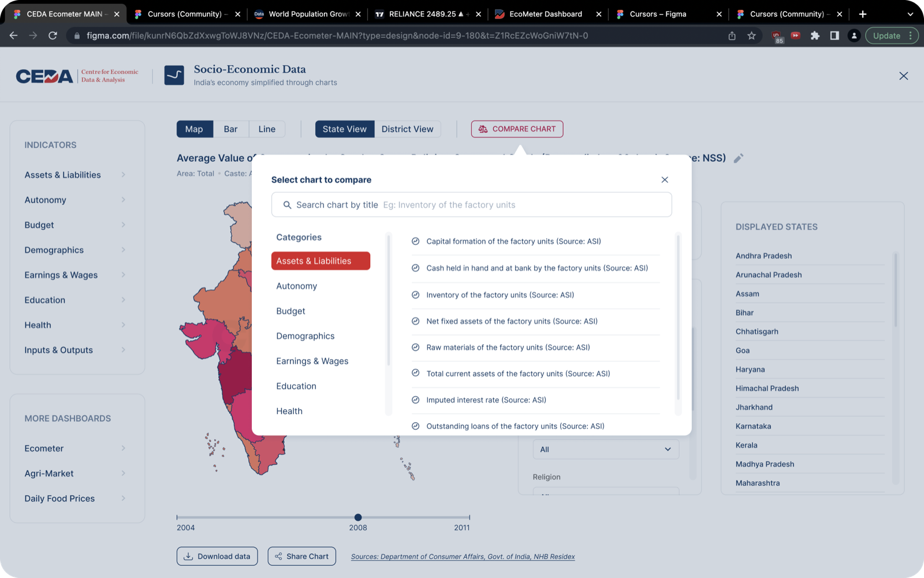Image resolution: width=924 pixels, height=578 pixels.
Task: Expand Inputs & Outputs indicator
Action: pyautogui.click(x=75, y=350)
